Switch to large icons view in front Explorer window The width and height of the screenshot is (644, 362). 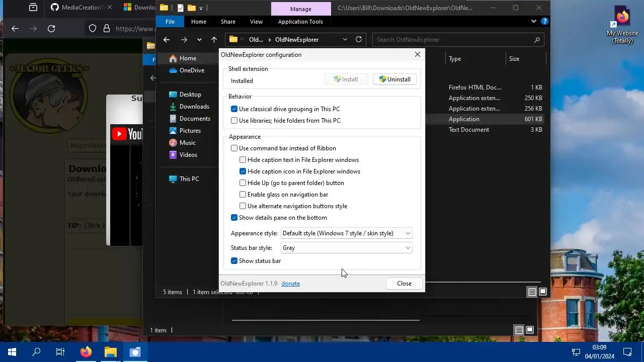[x=543, y=292]
